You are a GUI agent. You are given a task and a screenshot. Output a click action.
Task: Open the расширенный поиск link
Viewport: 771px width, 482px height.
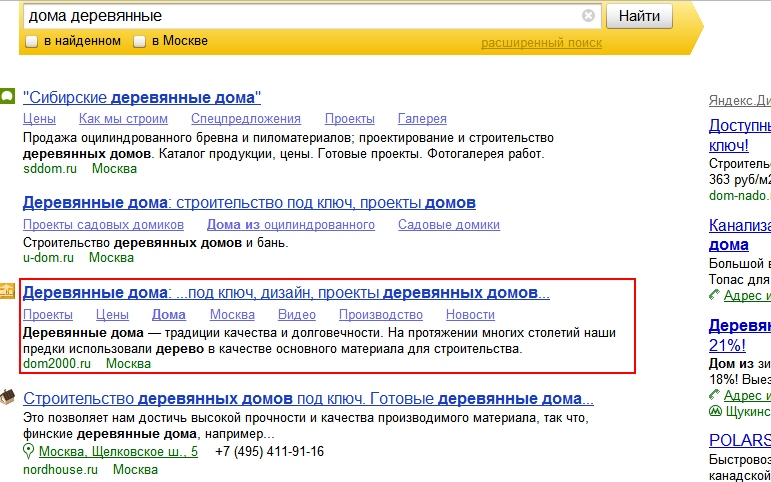pos(541,43)
